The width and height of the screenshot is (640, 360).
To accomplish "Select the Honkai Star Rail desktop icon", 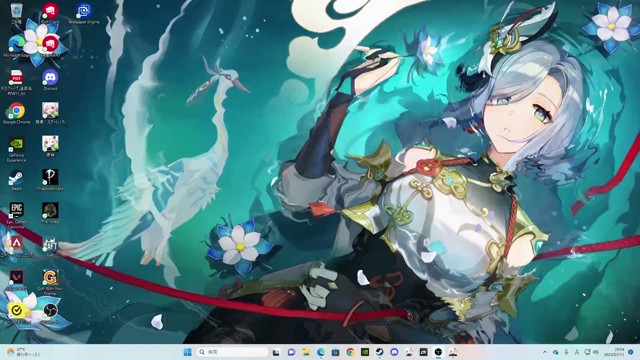I will (x=50, y=113).
